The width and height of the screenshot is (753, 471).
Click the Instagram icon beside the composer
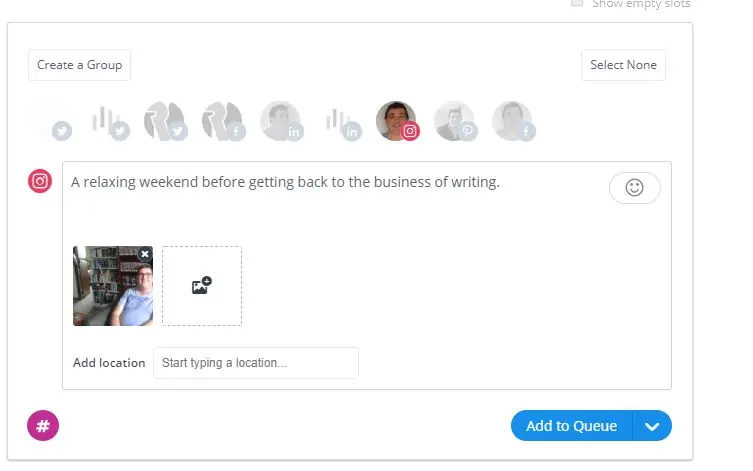(40, 181)
